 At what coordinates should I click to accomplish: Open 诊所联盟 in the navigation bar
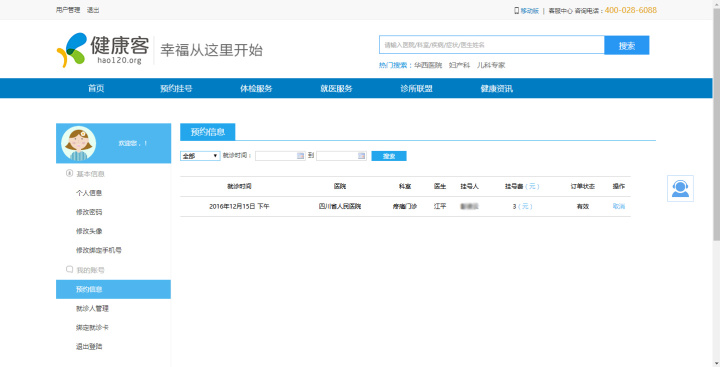tap(416, 89)
